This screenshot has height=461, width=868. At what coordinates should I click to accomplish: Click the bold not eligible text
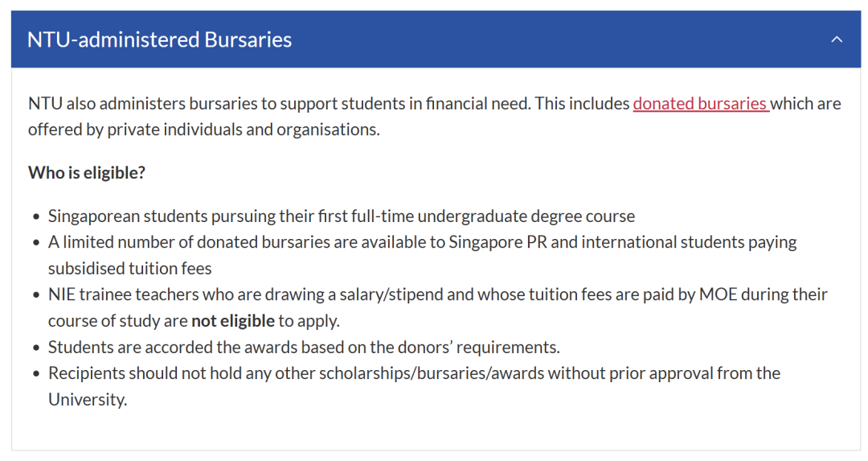click(232, 321)
